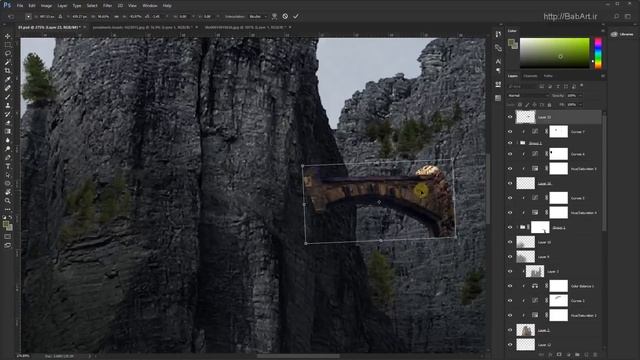Open the Window menu
This screenshot has height=360, width=640.
point(150,6)
